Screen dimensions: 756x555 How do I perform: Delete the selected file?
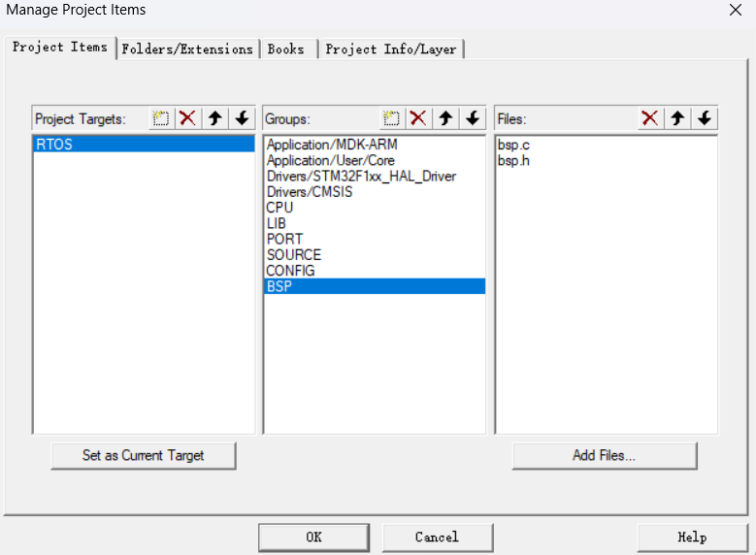650,118
